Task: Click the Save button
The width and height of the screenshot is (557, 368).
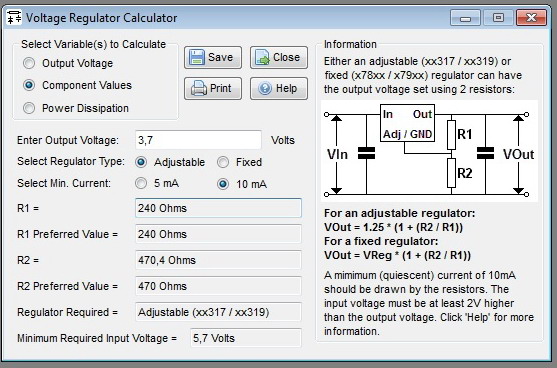Action: click(213, 57)
